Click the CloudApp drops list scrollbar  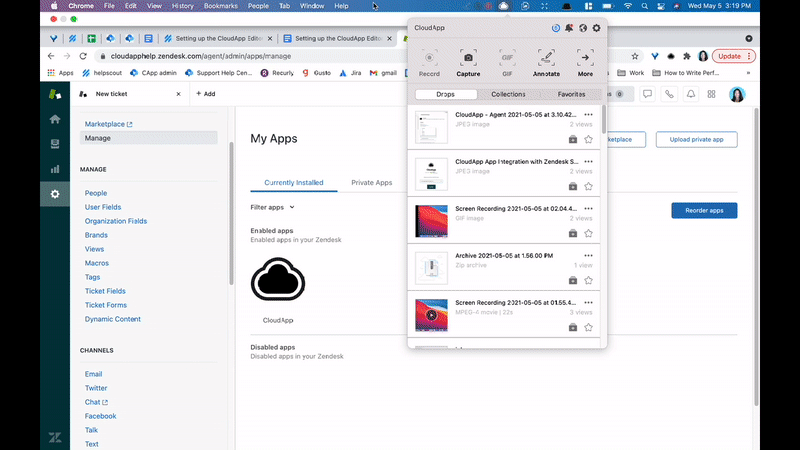click(604, 120)
